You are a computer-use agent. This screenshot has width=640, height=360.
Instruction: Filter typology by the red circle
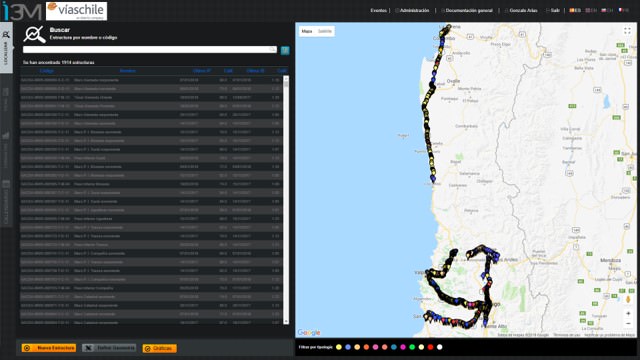click(430, 347)
